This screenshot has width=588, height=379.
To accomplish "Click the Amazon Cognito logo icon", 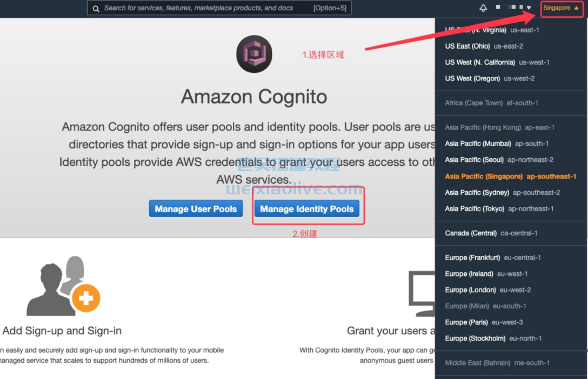I will 254,54.
